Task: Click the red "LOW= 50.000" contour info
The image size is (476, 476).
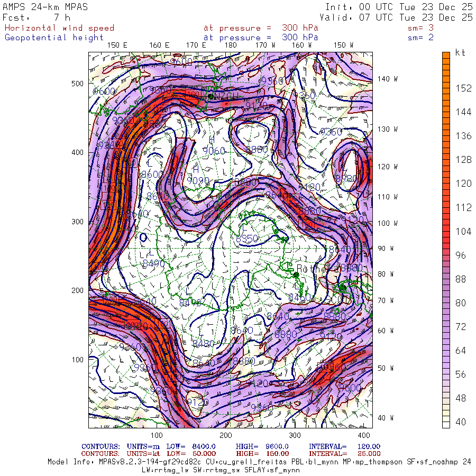Action: (191, 454)
